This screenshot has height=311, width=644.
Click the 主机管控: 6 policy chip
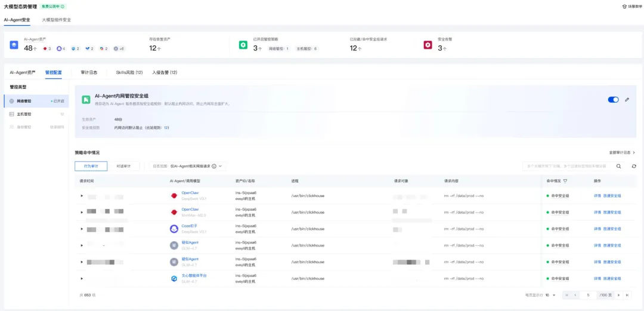pyautogui.click(x=307, y=48)
